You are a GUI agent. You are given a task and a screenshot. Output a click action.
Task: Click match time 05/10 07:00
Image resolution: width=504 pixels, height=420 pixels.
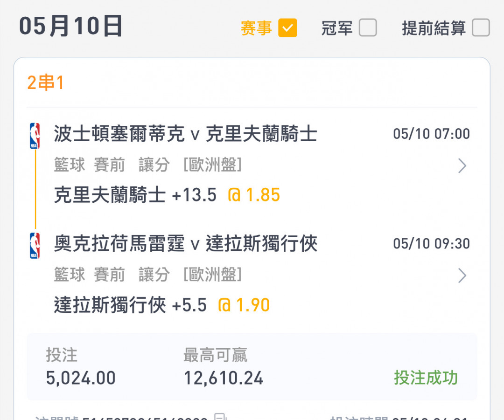431,134
